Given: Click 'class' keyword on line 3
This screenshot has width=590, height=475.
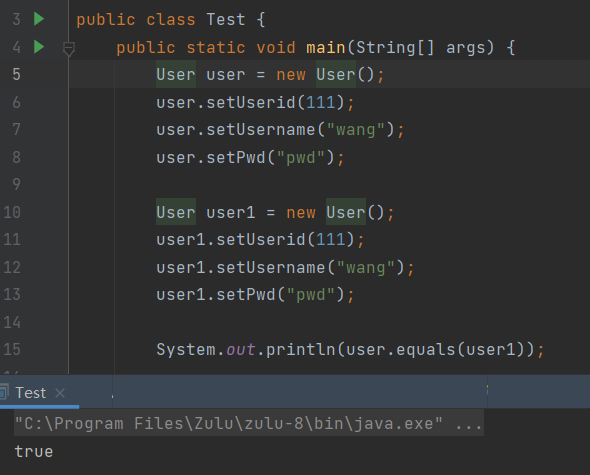Looking at the screenshot, I should click(171, 19).
